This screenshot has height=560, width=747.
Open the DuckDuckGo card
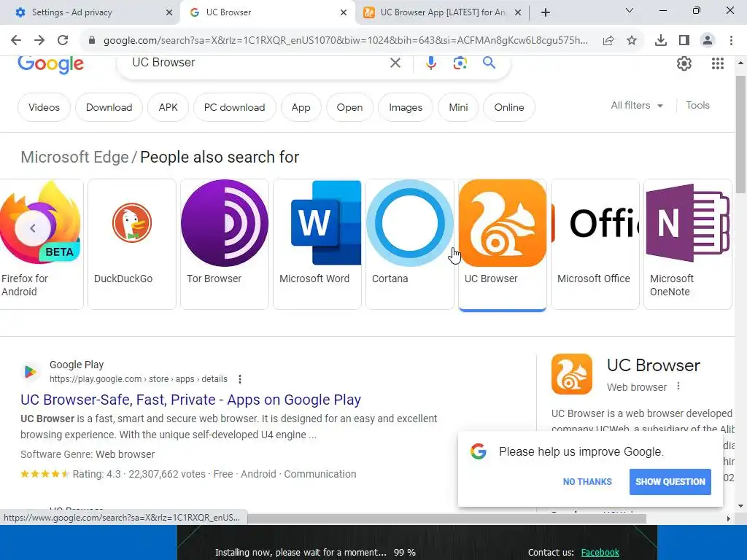coord(132,244)
